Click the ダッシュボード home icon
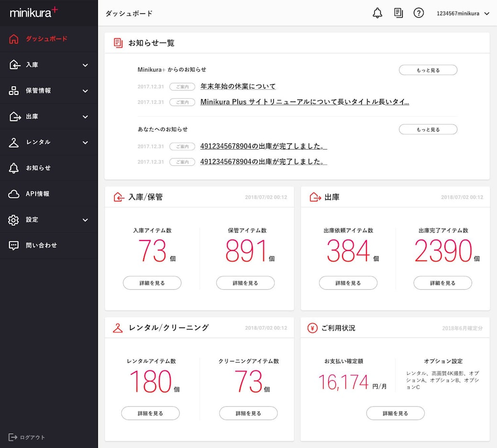Screen dimensions: 497x448 click(14, 39)
